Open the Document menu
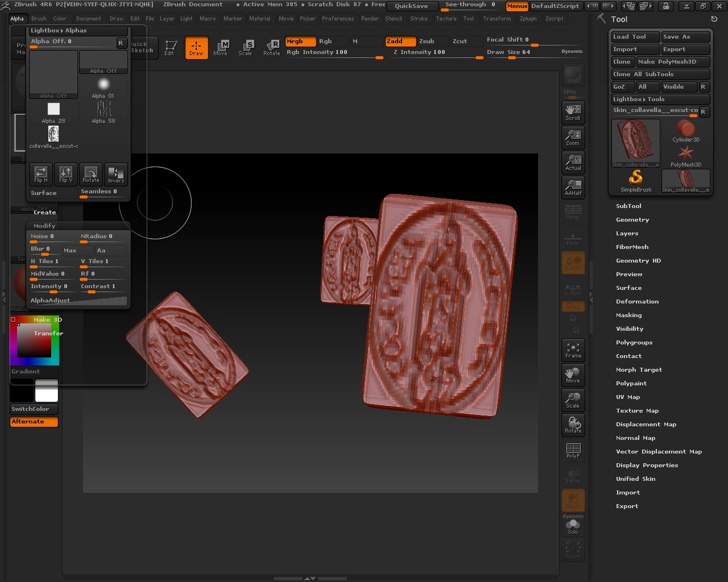This screenshot has width=728, height=582. coord(89,19)
